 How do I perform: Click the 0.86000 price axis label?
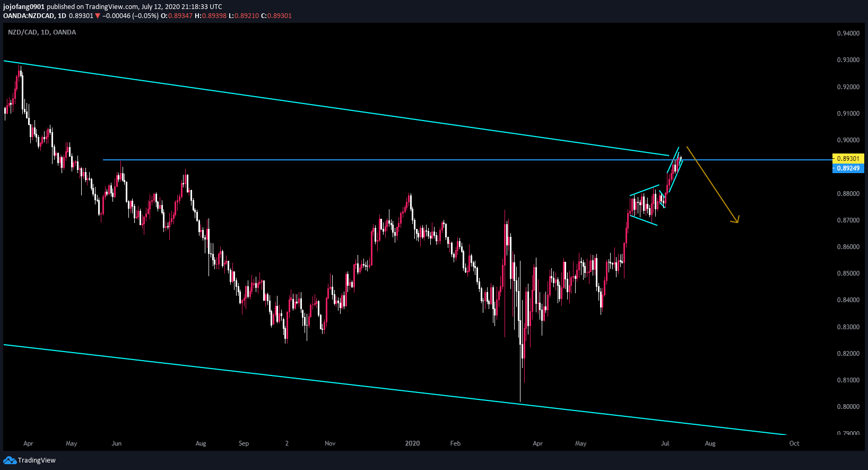tap(848, 247)
